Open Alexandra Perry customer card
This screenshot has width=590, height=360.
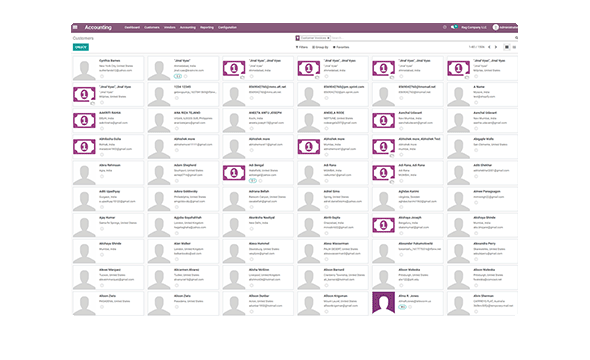482,251
